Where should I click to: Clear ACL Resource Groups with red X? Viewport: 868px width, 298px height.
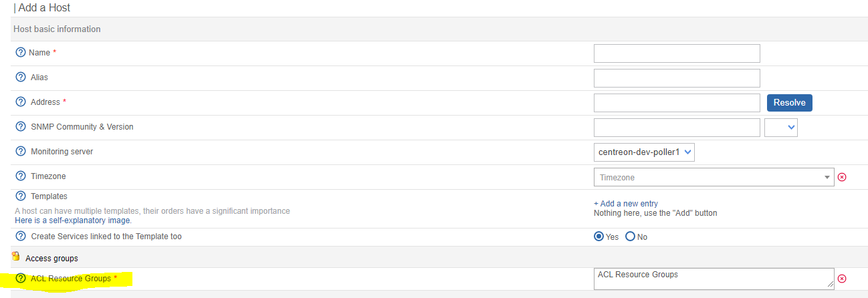click(842, 278)
